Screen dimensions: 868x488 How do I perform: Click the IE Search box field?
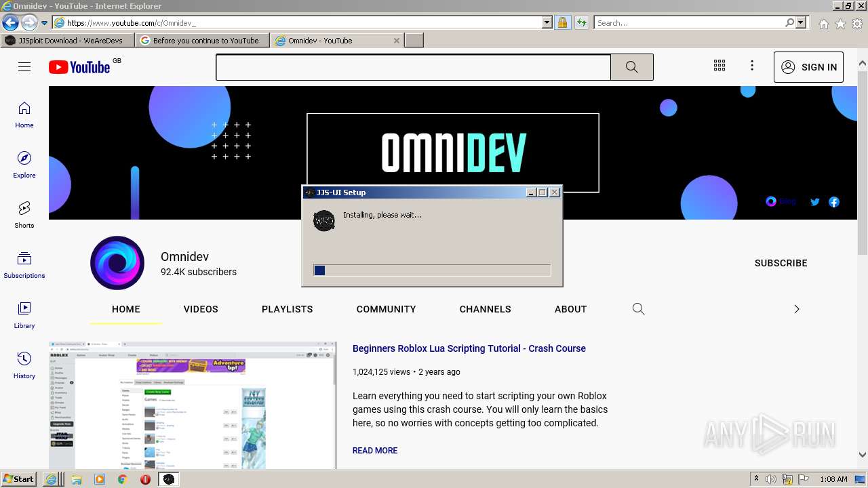point(689,22)
